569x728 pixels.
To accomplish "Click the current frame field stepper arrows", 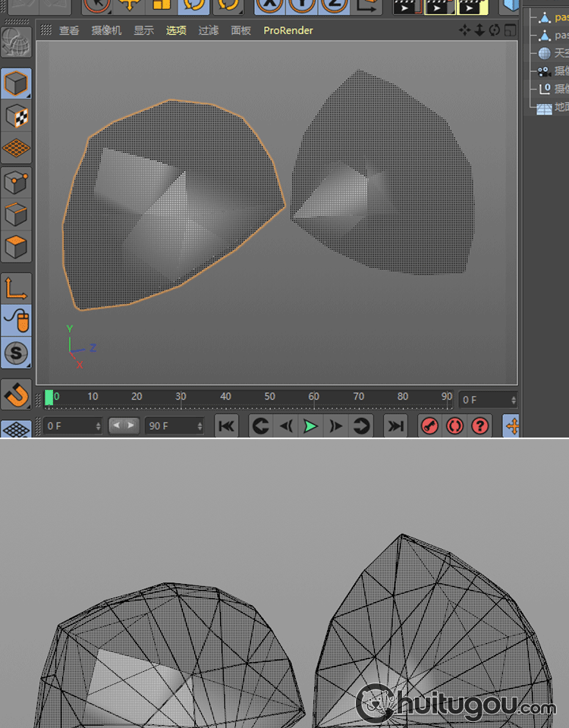I will click(x=514, y=400).
